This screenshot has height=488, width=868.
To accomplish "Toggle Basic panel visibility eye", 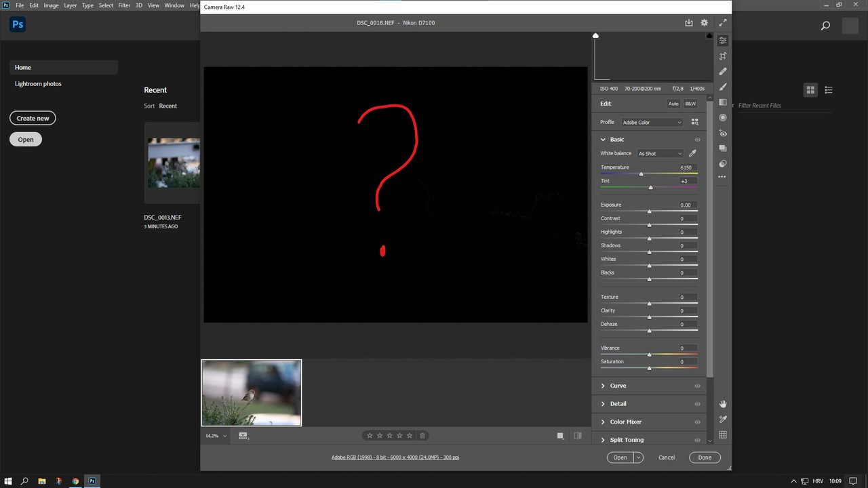I will click(x=697, y=140).
